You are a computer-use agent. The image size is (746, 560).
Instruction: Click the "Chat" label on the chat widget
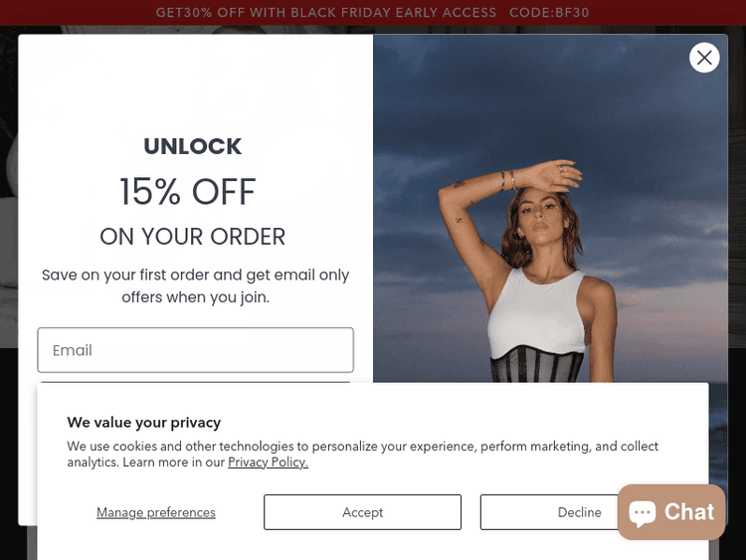tap(689, 512)
